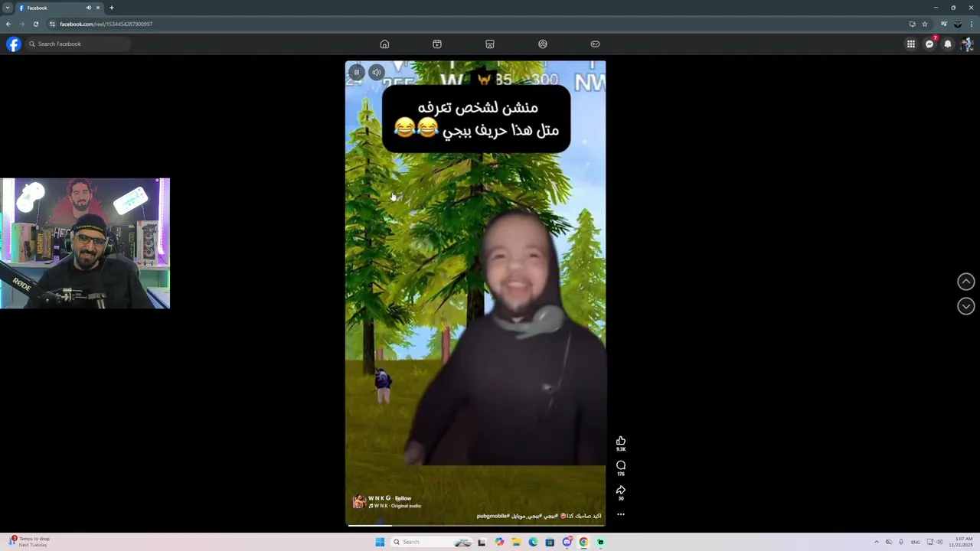
Task: Open the account profile menu
Action: 966,44
